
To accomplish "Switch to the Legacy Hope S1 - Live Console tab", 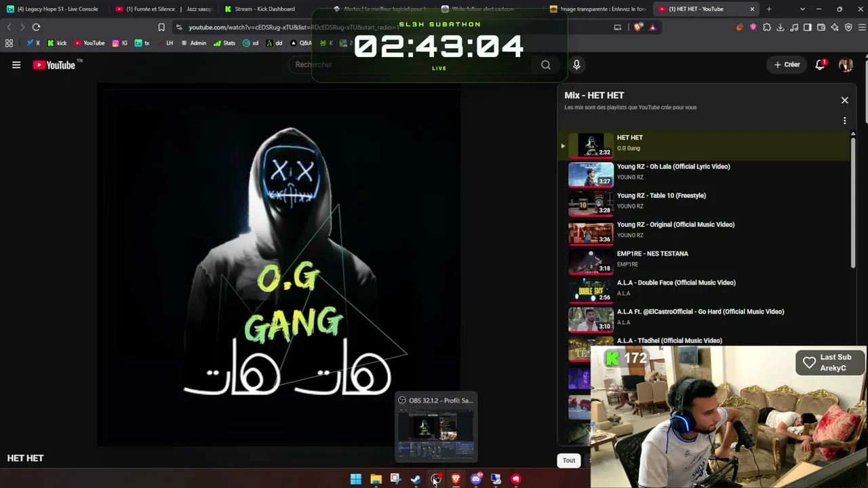I will (x=54, y=9).
